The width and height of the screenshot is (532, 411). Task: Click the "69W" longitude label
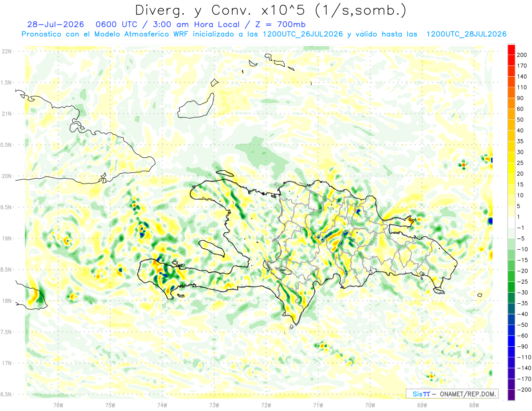coord(422,405)
